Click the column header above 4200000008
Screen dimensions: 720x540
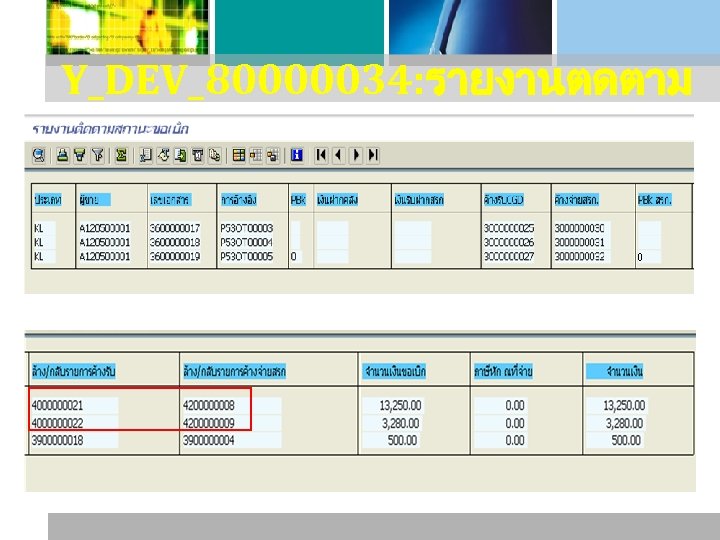click(234, 371)
